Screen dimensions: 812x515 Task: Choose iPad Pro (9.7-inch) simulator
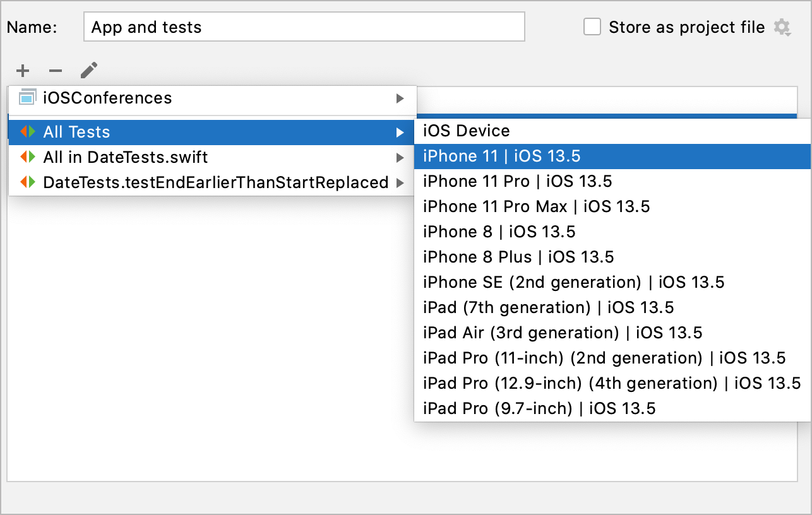[612, 409]
